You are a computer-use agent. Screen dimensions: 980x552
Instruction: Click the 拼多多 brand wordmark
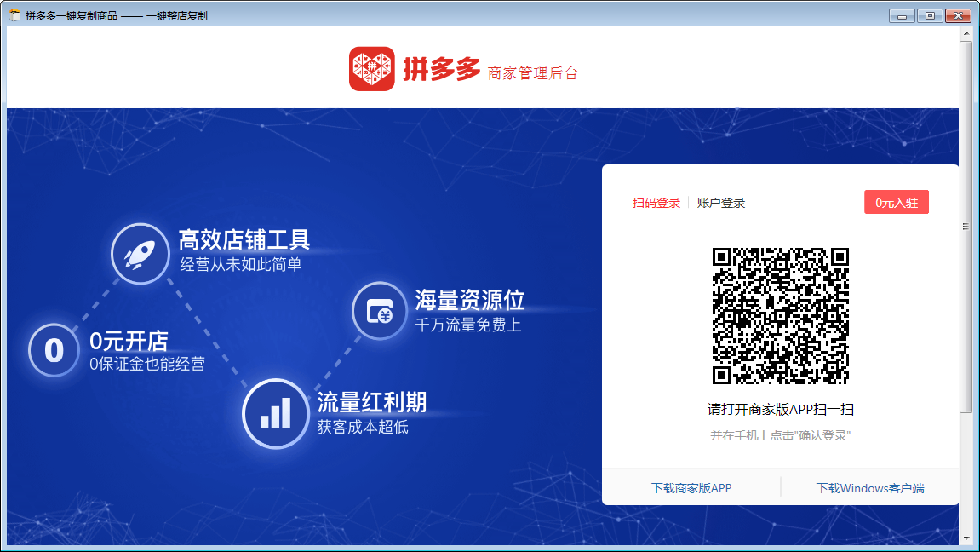(x=441, y=69)
